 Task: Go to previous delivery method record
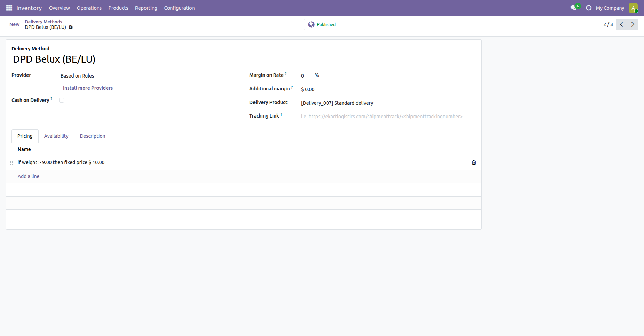pyautogui.click(x=621, y=24)
